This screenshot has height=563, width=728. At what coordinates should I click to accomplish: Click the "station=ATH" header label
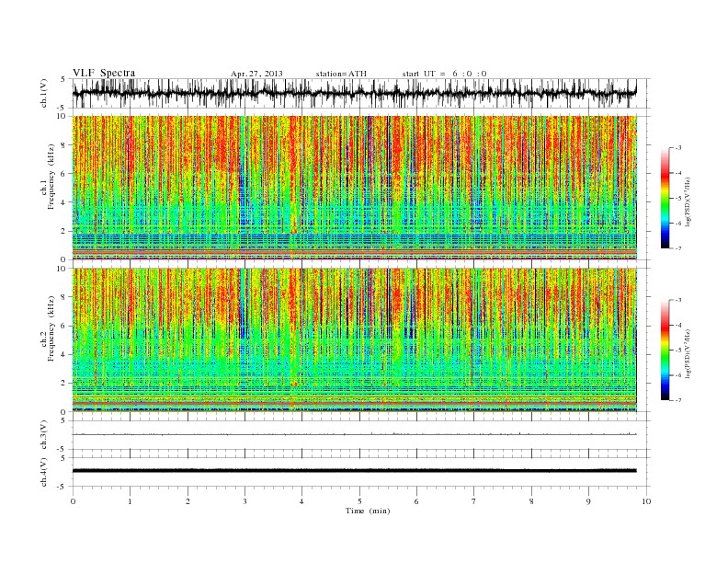point(341,74)
